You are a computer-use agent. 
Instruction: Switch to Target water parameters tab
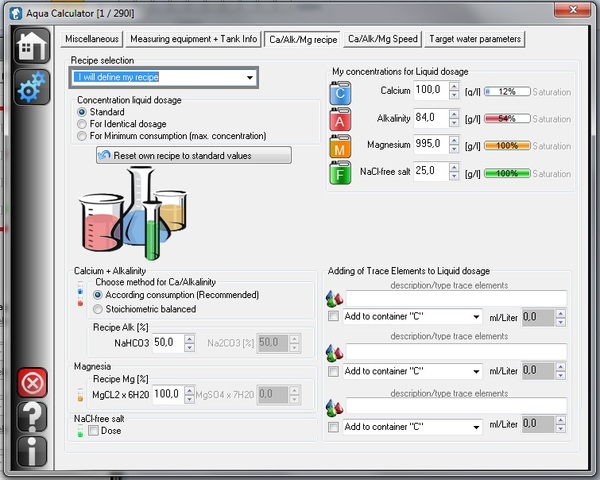click(474, 39)
